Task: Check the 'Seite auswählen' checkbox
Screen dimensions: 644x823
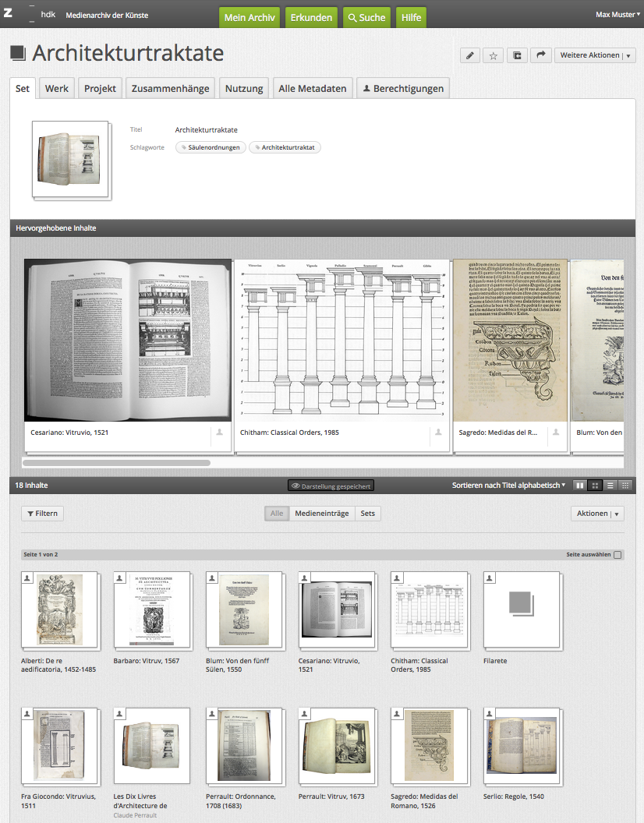Action: [617, 555]
